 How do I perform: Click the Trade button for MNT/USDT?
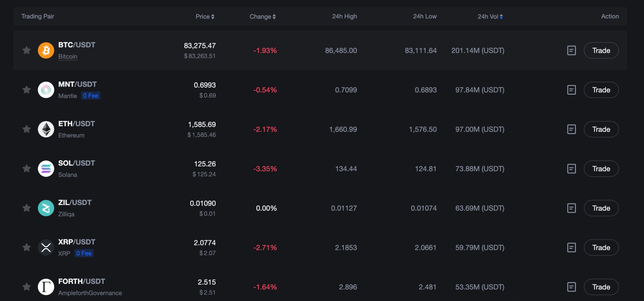tap(601, 90)
